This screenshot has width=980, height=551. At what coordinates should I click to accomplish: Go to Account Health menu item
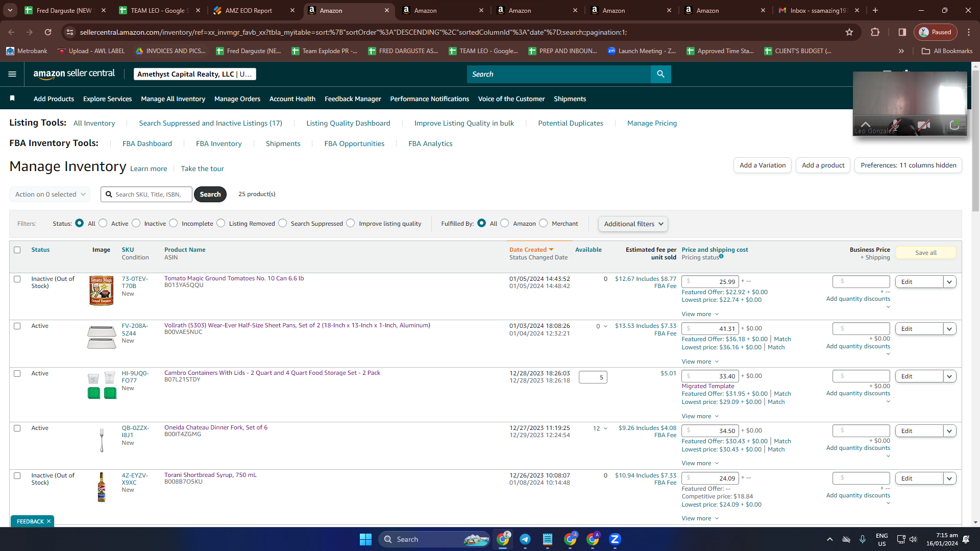pyautogui.click(x=292, y=99)
